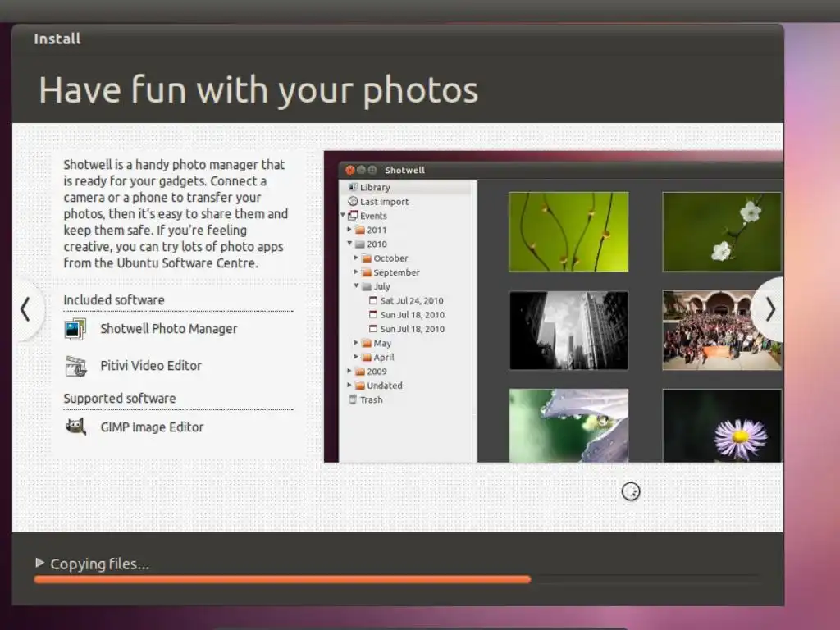Go to the previous slide with left chevron
This screenshot has height=630, width=840.
coord(25,309)
